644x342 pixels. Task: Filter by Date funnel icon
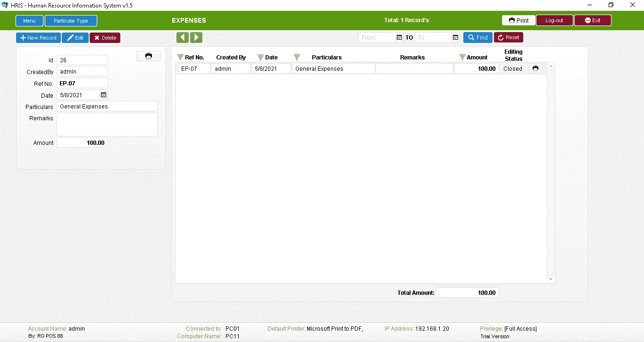(x=260, y=57)
